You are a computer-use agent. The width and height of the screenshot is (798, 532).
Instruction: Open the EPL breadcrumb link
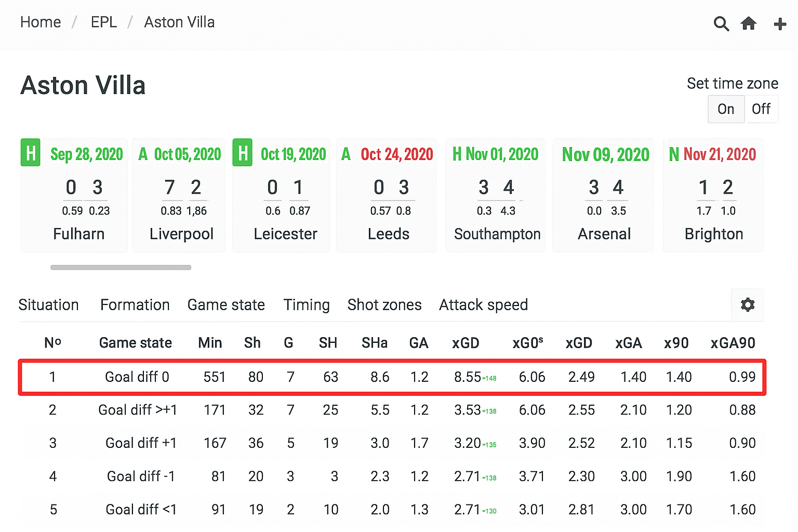tap(104, 22)
